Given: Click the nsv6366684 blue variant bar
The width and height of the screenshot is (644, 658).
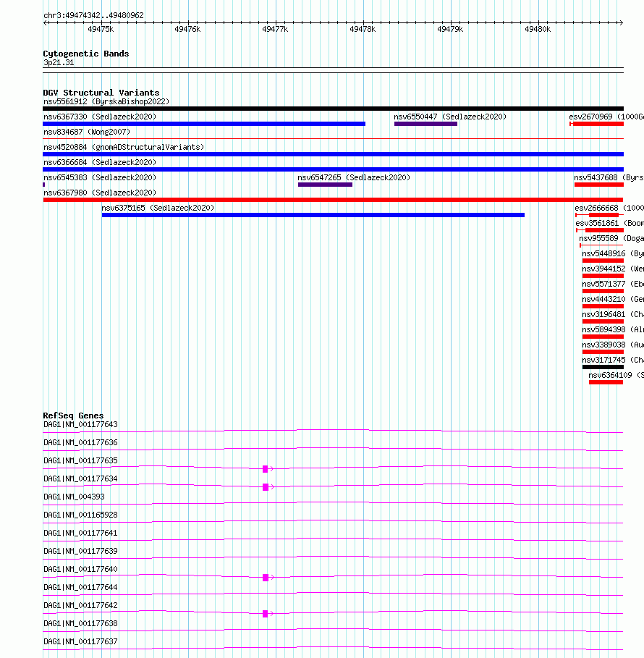Looking at the screenshot, I should tap(333, 169).
